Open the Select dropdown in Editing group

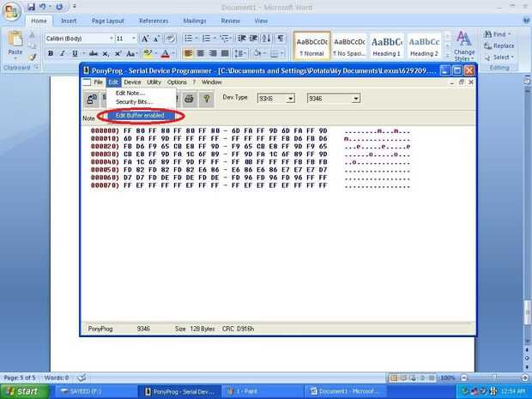[500, 57]
